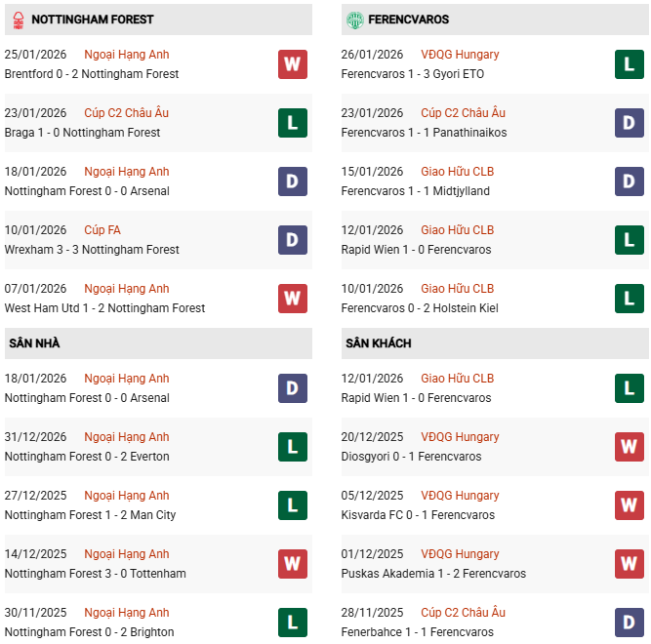Click the W badge beside Tottenham result
651x644 pixels.
click(292, 564)
